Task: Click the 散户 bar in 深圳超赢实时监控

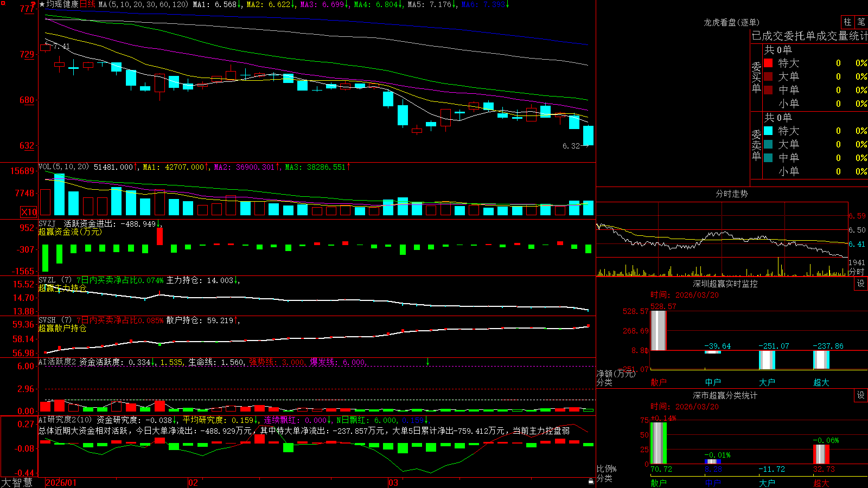Action: 658,330
